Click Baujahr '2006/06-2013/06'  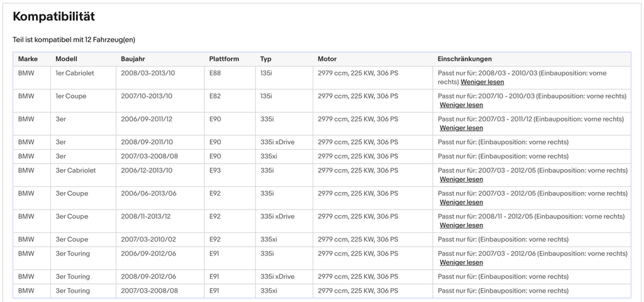click(148, 194)
